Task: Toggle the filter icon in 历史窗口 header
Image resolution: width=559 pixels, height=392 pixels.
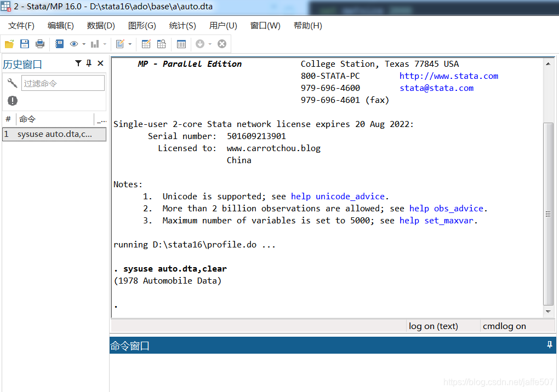Action: (x=78, y=64)
